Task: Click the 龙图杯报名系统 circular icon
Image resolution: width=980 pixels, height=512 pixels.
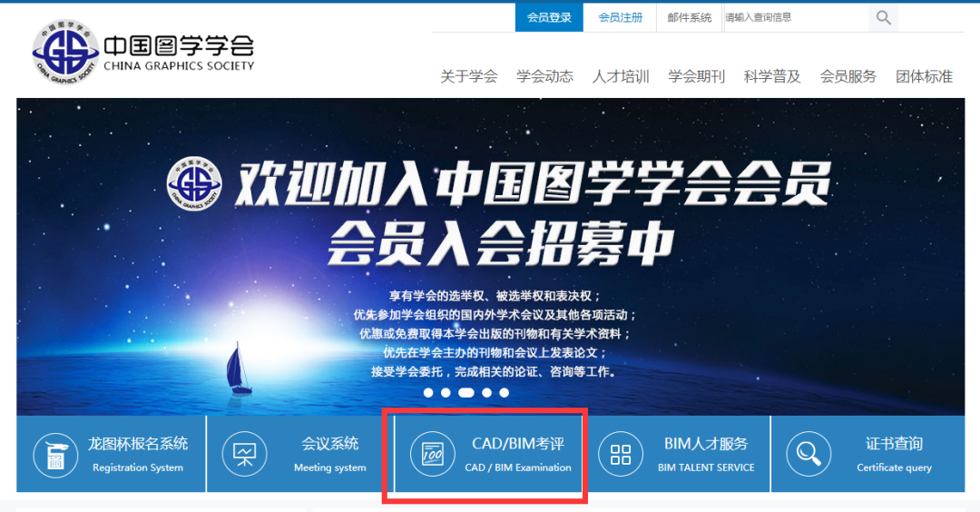Action: click(55, 455)
